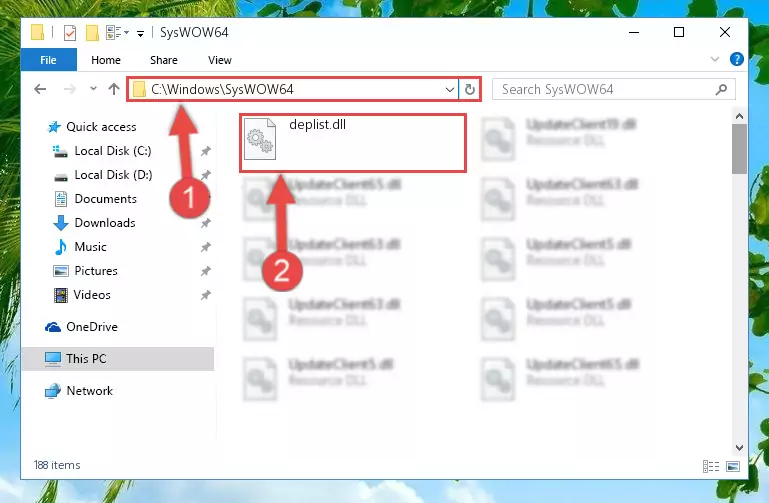Click pin icon beside Videos
Image resolution: width=769 pixels, height=503 pixels.
pos(205,295)
